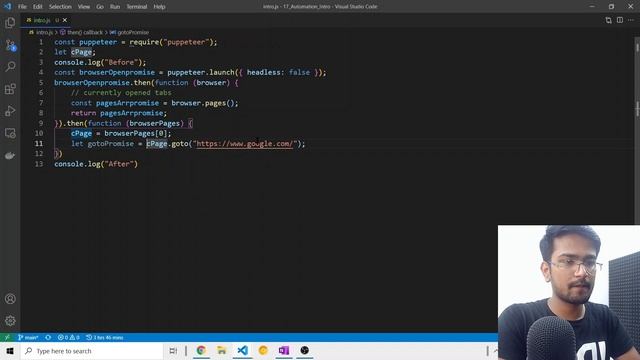The width and height of the screenshot is (640, 360).
Task: Click the word puppeteer on line 1
Action: coord(98,42)
